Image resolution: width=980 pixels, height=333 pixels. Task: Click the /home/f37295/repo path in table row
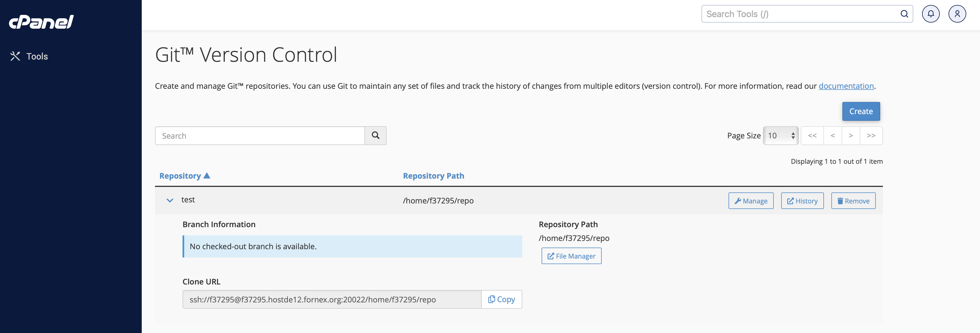[438, 201]
